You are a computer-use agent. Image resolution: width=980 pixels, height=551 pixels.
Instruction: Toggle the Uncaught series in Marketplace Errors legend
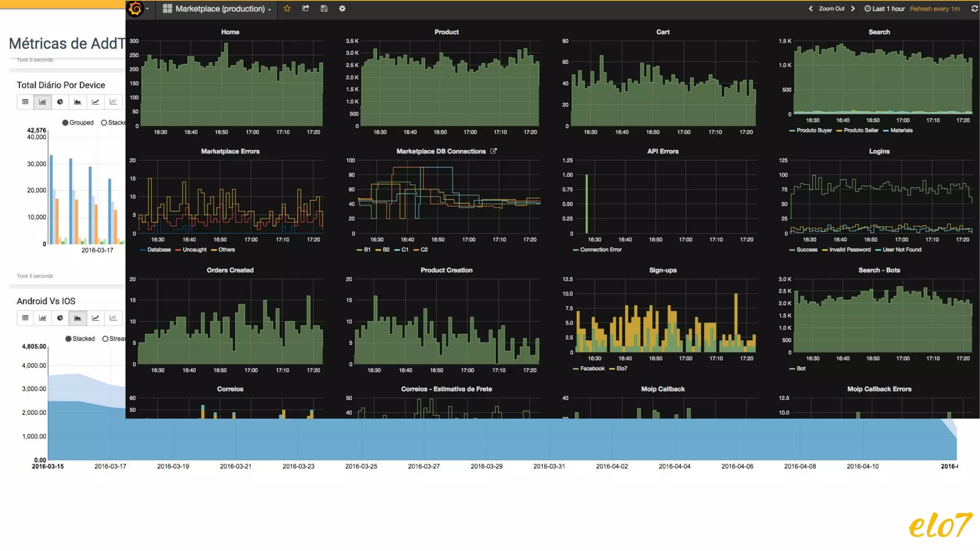[194, 250]
